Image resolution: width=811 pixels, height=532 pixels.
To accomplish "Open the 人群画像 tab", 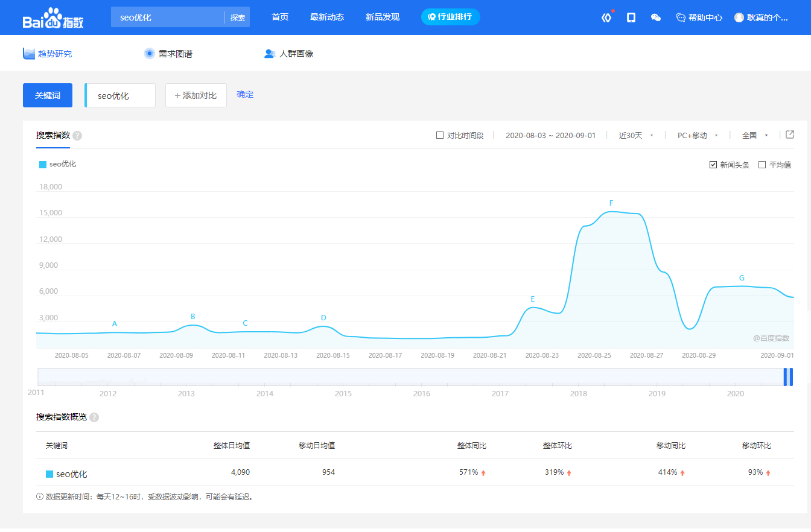I will tap(289, 54).
